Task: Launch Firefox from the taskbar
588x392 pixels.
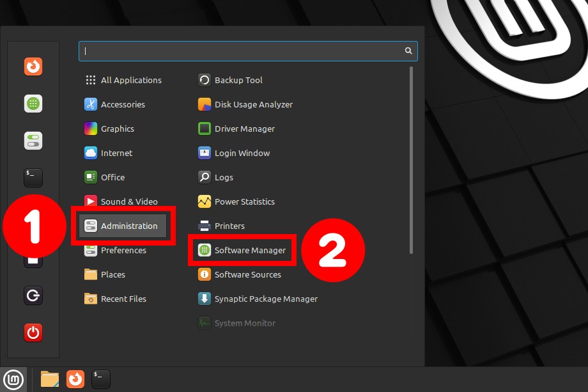Action: point(75,379)
